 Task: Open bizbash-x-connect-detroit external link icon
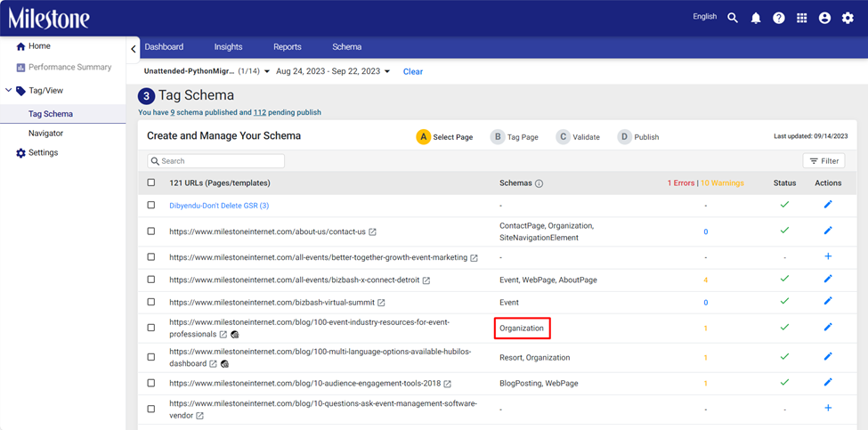(x=426, y=280)
